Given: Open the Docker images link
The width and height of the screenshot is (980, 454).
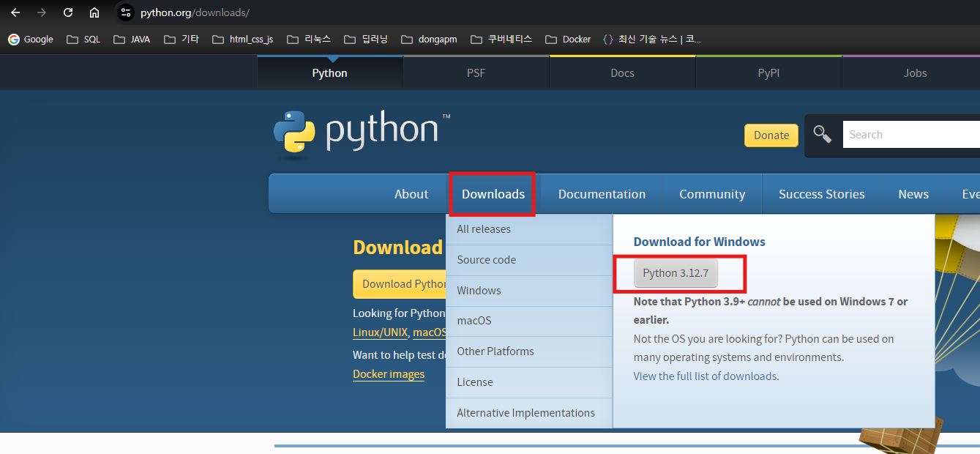Looking at the screenshot, I should coord(389,374).
